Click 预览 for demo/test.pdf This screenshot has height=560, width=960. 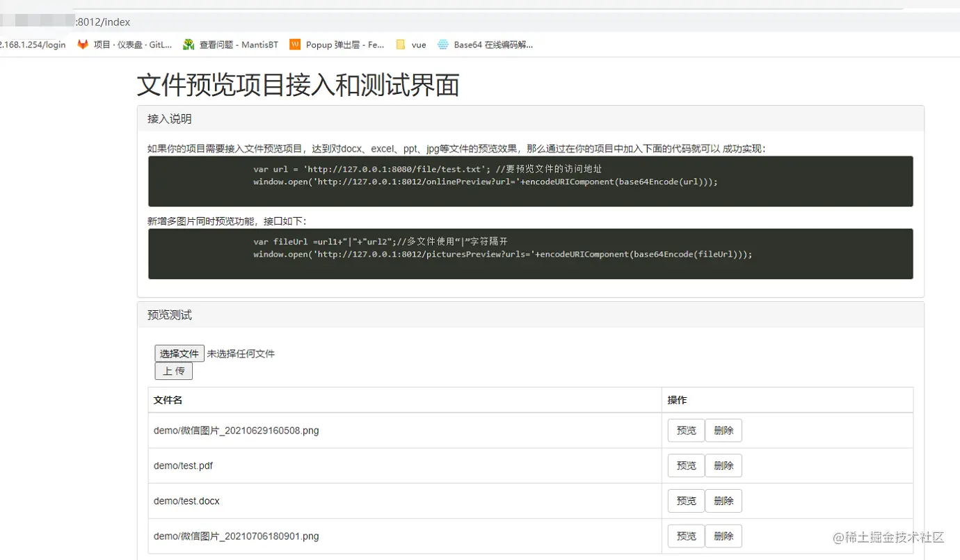tap(686, 465)
